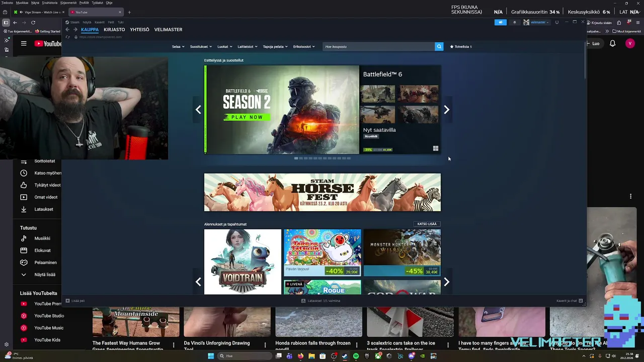Switch to YHTEISÖ tab in Steam
The height and width of the screenshot is (362, 644).
139,30
